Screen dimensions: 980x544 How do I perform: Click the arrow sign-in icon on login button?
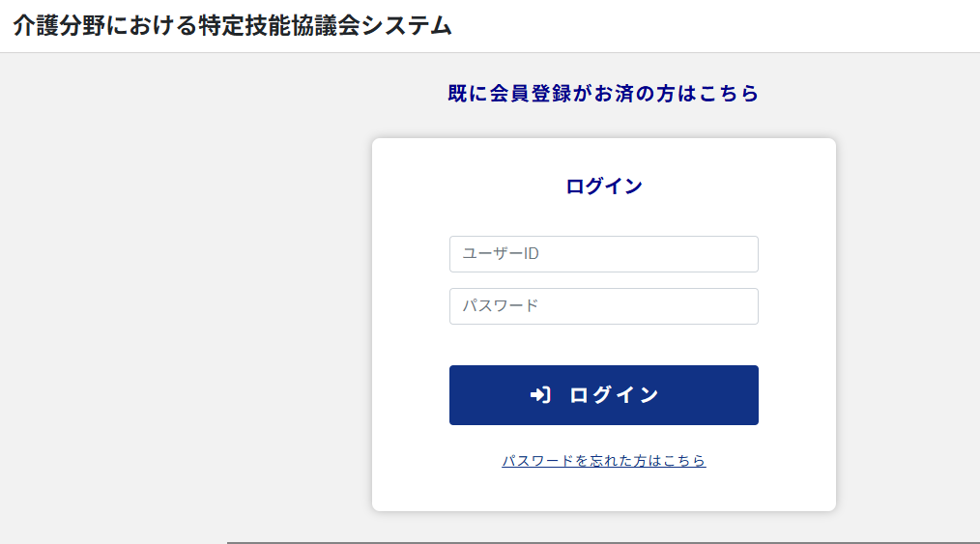coord(540,395)
